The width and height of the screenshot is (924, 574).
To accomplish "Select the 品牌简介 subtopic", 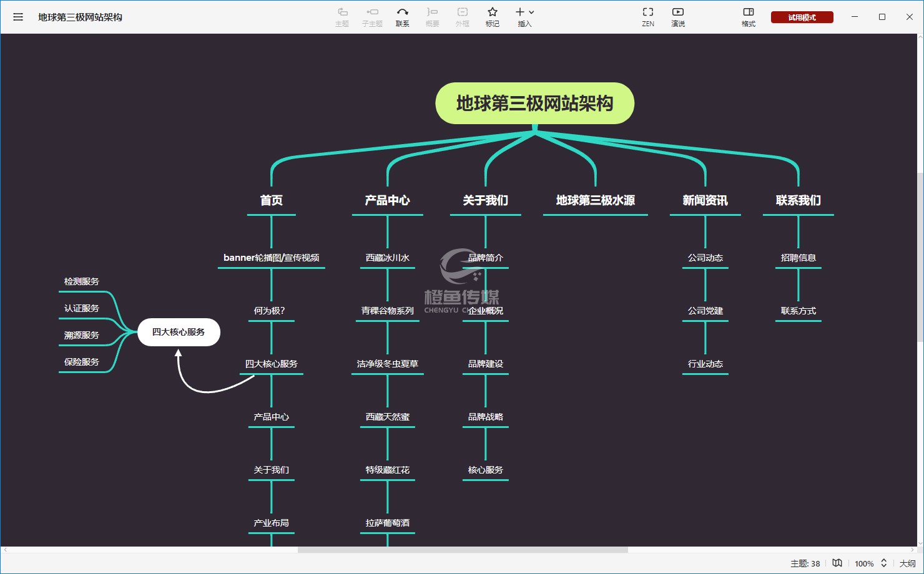I will click(x=486, y=258).
